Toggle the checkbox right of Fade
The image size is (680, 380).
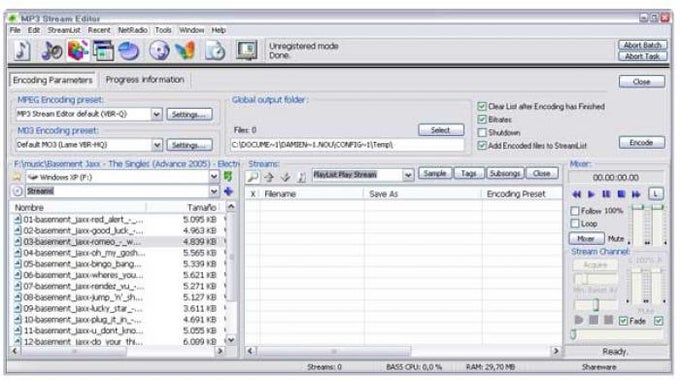point(659,321)
